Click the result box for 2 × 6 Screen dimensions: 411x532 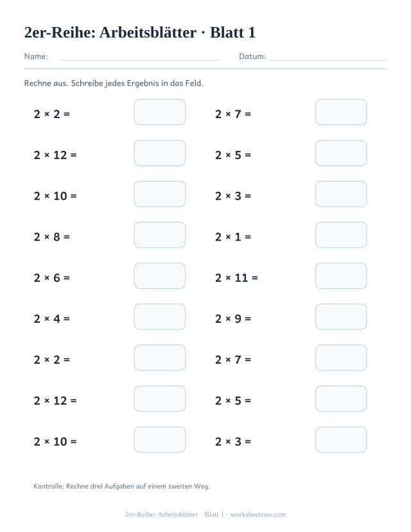tap(159, 276)
